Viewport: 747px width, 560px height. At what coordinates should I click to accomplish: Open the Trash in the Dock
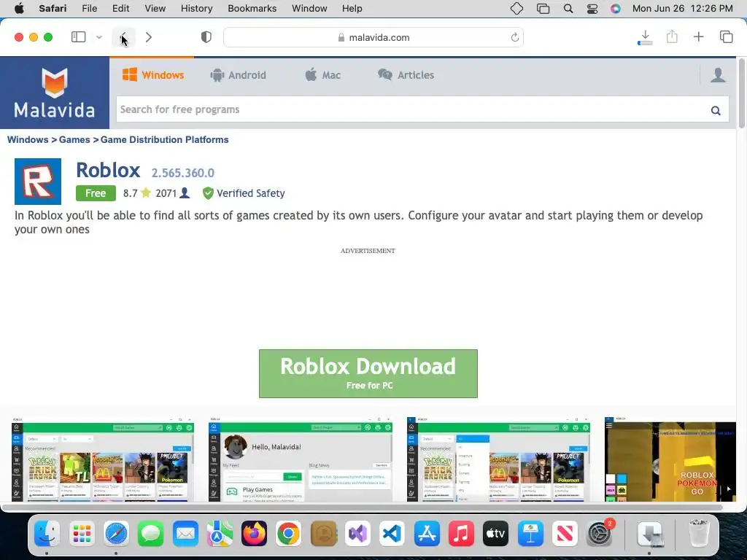pyautogui.click(x=698, y=533)
